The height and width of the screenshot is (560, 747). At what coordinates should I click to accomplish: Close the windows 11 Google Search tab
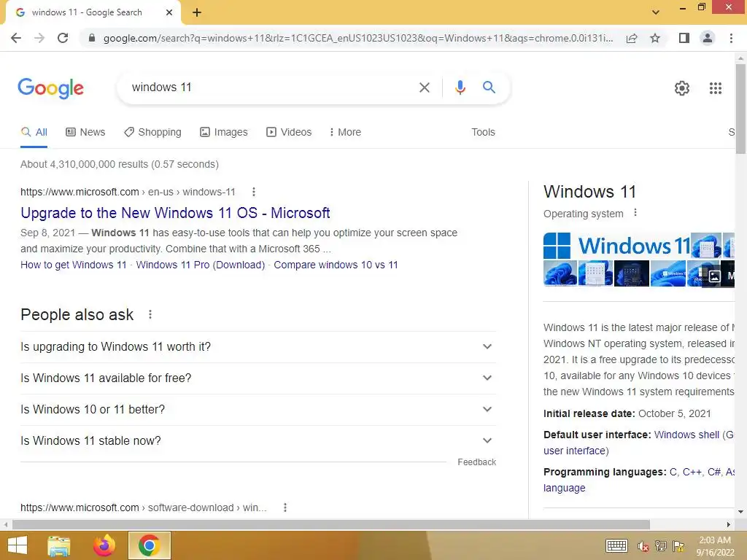pyautogui.click(x=169, y=12)
